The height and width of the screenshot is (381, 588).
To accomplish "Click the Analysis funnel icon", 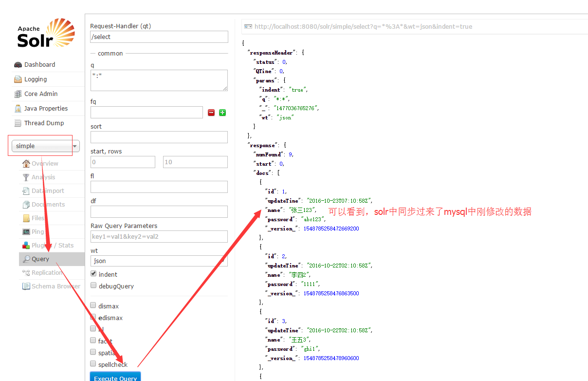I will click(26, 177).
